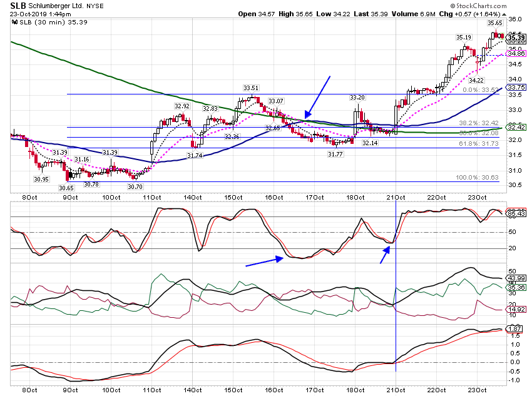
Task: Click the candlestick icon beside SLB (30 min)
Action: pyautogui.click(x=14, y=23)
